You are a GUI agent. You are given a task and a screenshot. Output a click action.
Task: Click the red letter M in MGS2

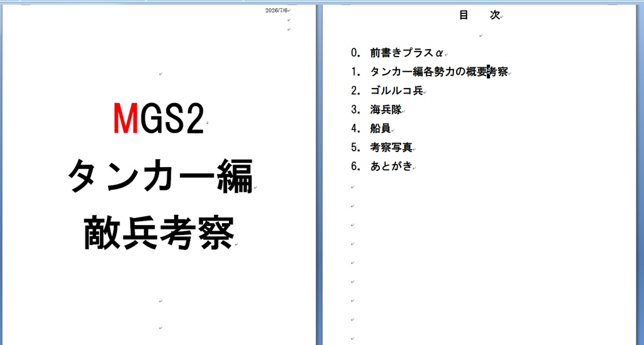pyautogui.click(x=126, y=119)
